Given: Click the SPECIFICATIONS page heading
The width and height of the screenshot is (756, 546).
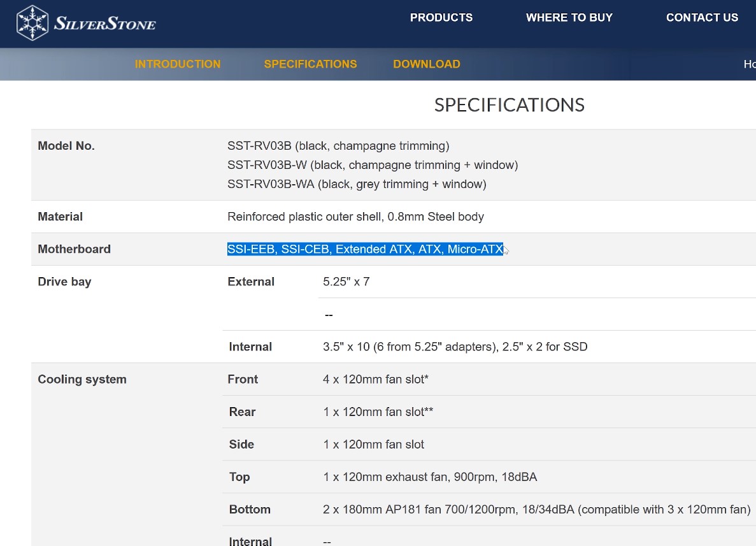Looking at the screenshot, I should click(x=509, y=105).
